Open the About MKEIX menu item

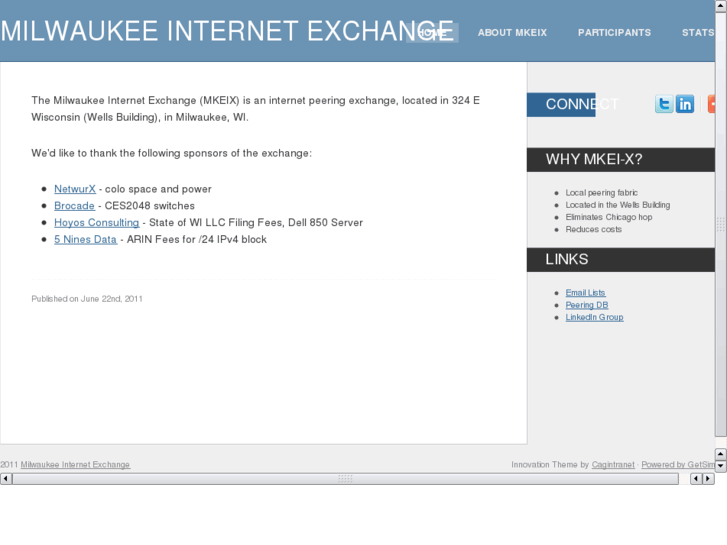click(x=512, y=33)
